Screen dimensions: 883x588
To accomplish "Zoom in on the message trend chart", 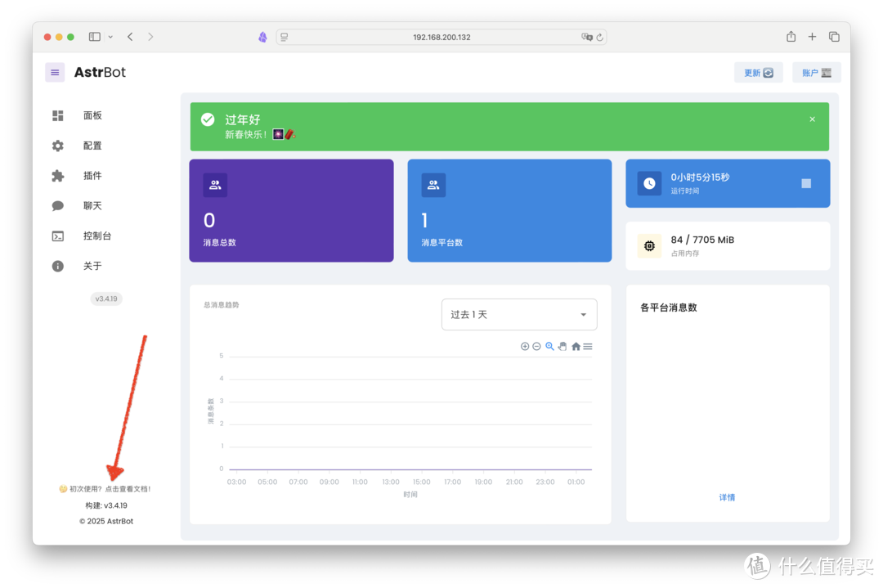I will 525,346.
